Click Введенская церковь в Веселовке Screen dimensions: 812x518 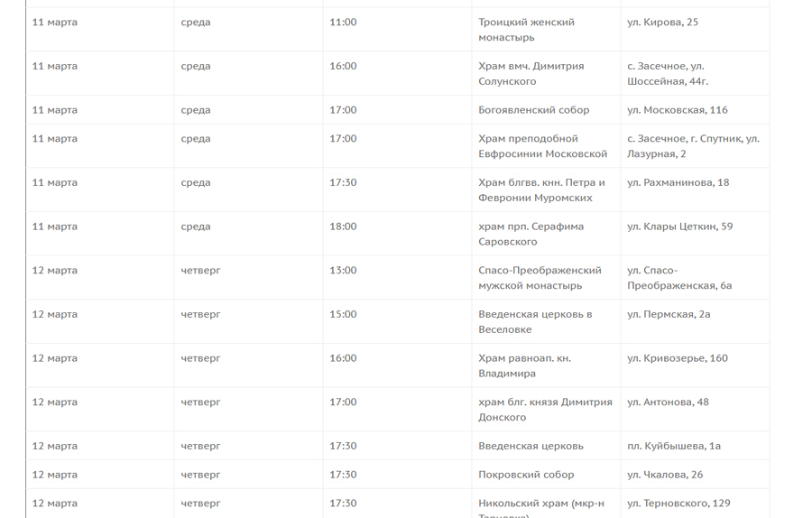tap(535, 322)
